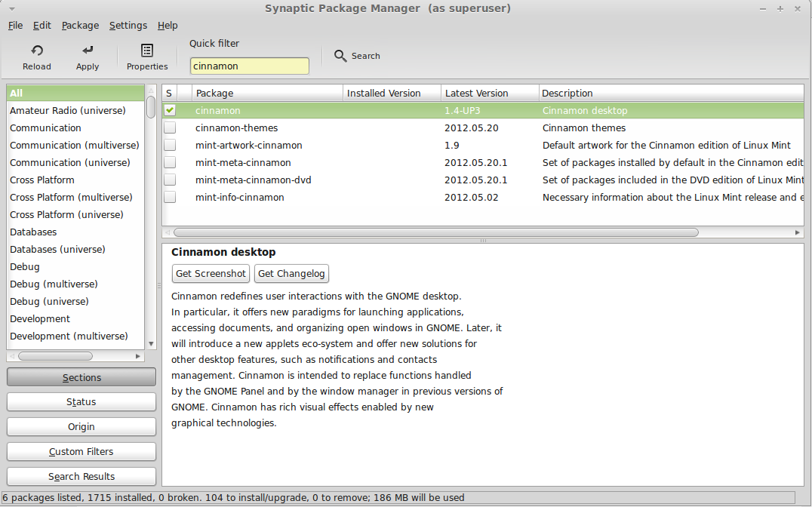This screenshot has height=507, width=812.
Task: Click package list scroll right arrow
Action: click(798, 232)
